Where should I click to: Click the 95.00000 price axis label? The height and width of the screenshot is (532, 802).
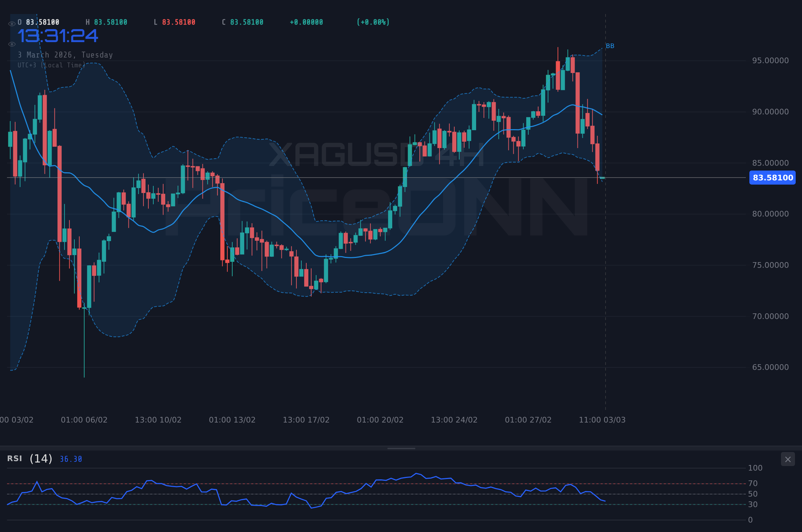coord(770,60)
